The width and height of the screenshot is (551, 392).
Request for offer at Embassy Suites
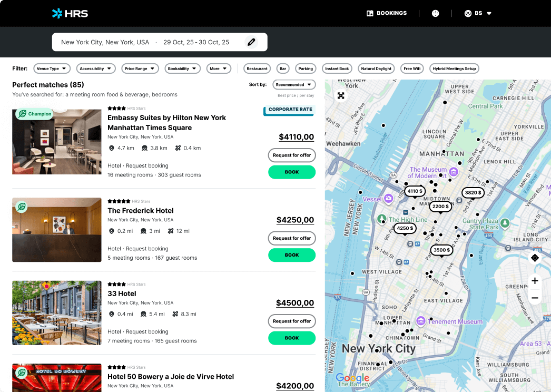(292, 155)
